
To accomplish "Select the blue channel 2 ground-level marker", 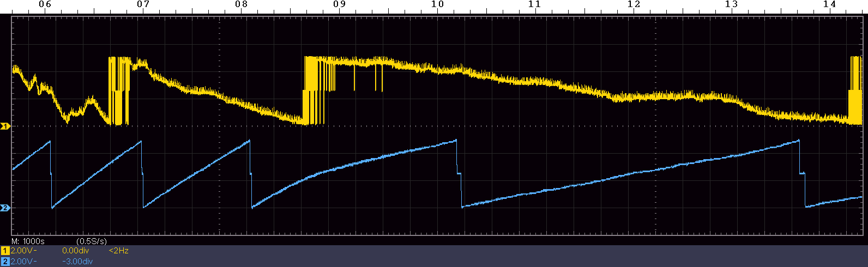I will click(x=5, y=208).
